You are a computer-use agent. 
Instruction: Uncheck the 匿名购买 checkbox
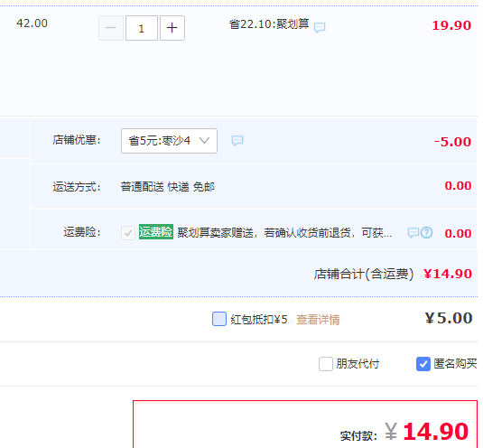click(423, 364)
